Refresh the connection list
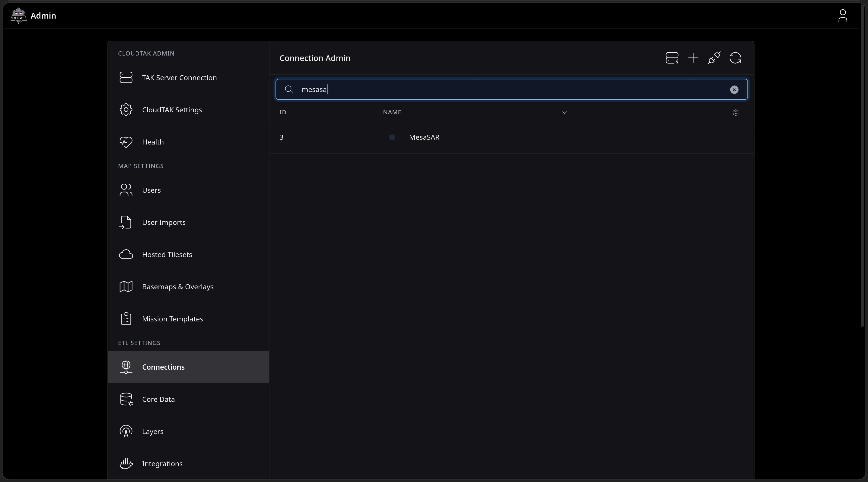This screenshot has height=482, width=868. [735, 58]
